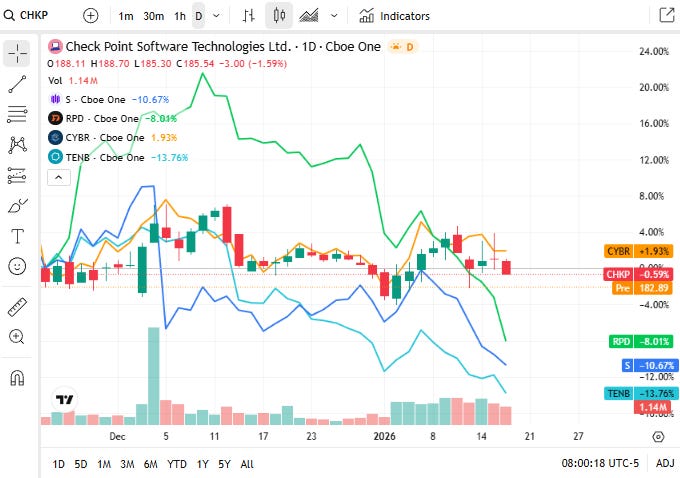This screenshot has width=680, height=478.
Task: Select the Ruler measure tool
Action: 17,307
